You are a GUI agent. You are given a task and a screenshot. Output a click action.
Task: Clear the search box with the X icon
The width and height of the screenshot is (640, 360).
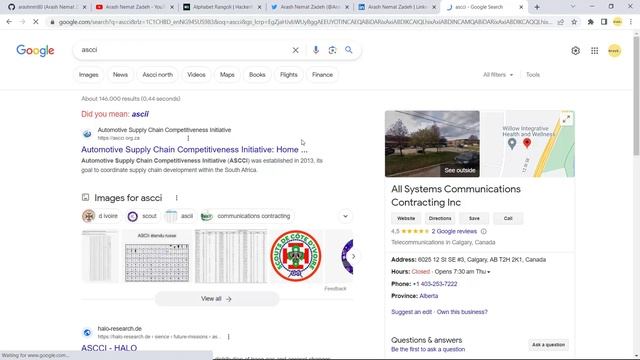pos(296,50)
